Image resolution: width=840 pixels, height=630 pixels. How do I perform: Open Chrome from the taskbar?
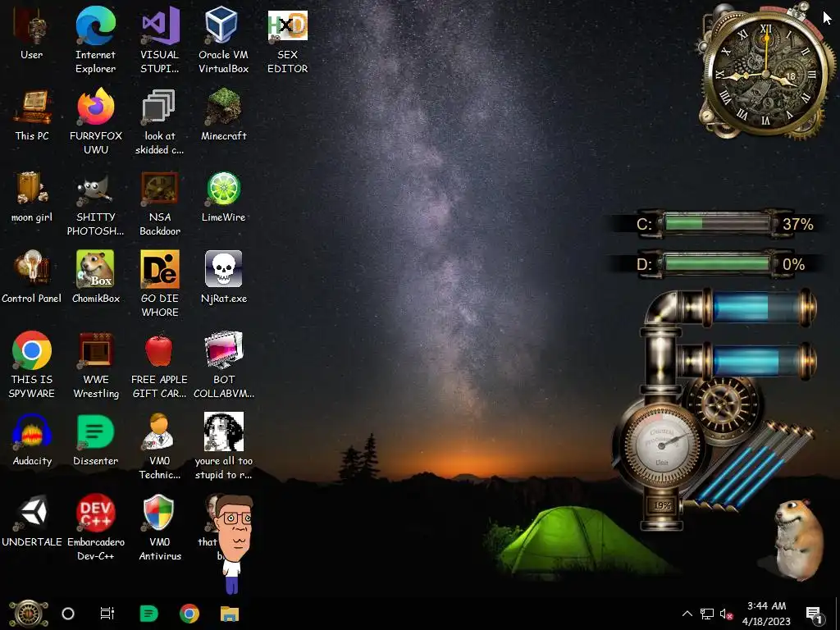(x=189, y=614)
